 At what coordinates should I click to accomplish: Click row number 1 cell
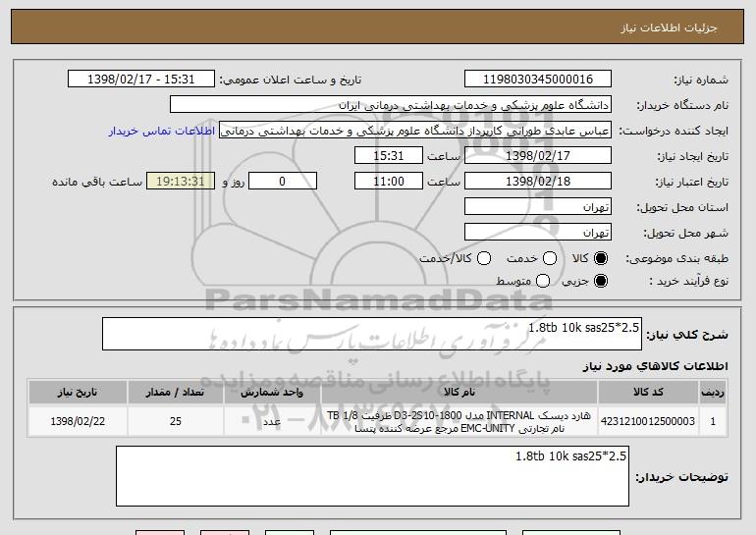pos(713,422)
